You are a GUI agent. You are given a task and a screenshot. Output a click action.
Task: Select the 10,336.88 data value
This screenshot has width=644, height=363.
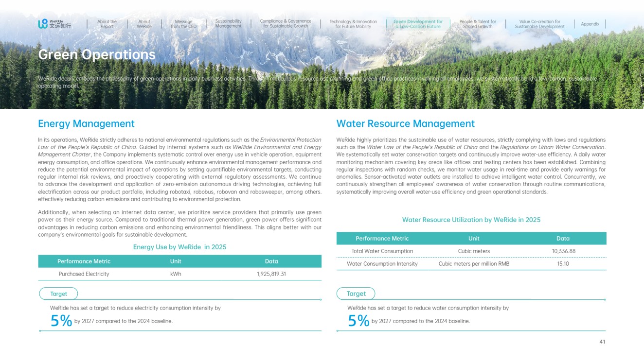pos(563,251)
